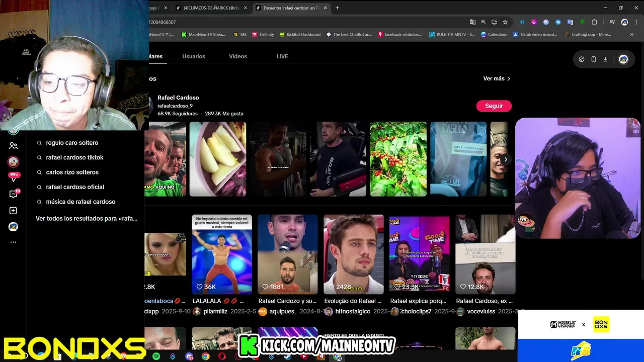Open the LIVE avatar icon in sidebar
The height and width of the screenshot is (362, 644).
[x=14, y=162]
